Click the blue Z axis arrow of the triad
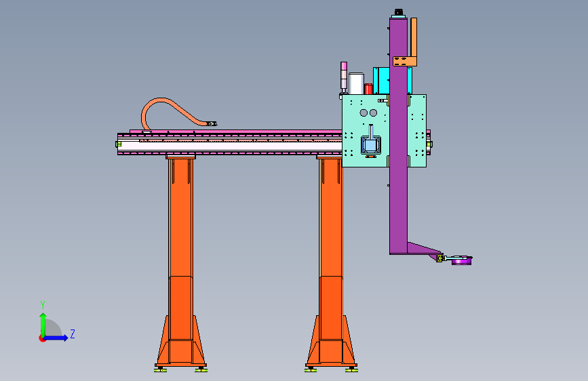 coord(56,338)
